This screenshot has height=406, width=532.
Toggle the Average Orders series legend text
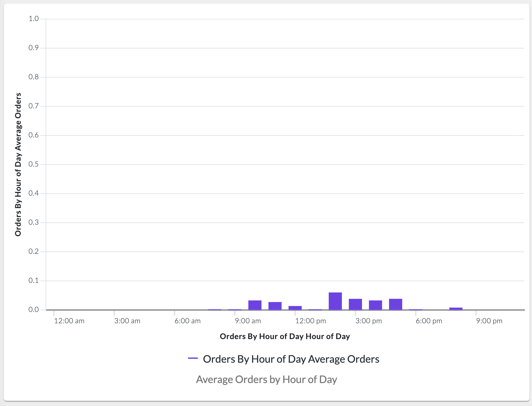pos(291,359)
